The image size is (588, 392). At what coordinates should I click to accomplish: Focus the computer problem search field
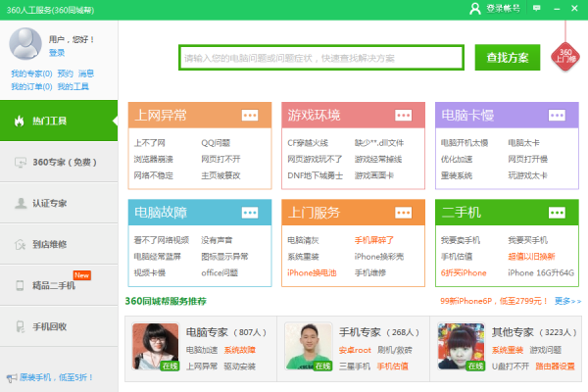(320, 58)
